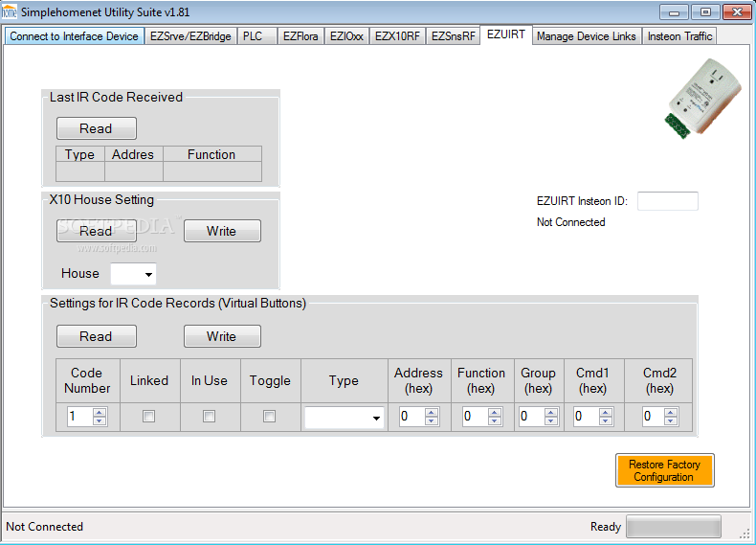This screenshot has width=756, height=545.
Task: Toggle the Linked checkbox
Action: (x=149, y=416)
